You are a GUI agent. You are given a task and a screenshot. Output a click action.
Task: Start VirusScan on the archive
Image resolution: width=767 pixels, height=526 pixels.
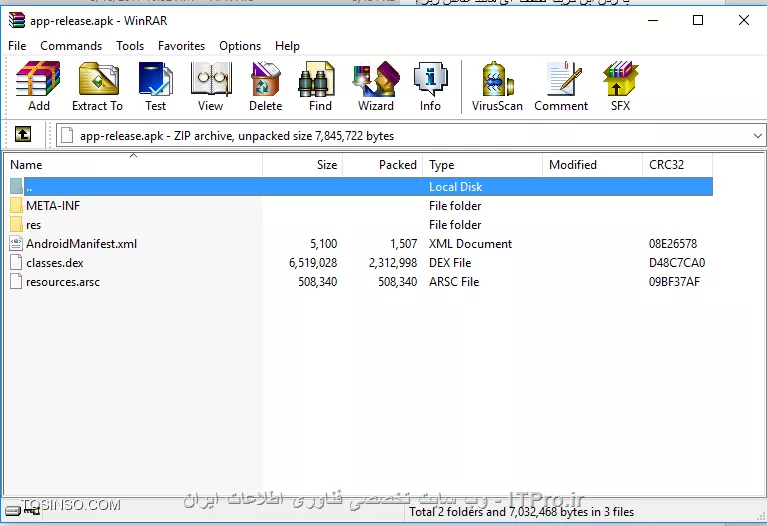[x=497, y=86]
